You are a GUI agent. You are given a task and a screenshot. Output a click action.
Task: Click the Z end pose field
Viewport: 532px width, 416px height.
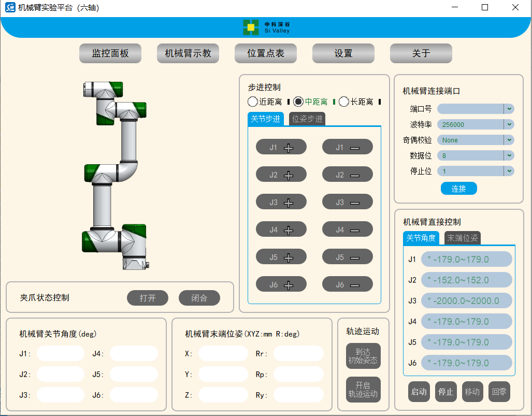223,395
